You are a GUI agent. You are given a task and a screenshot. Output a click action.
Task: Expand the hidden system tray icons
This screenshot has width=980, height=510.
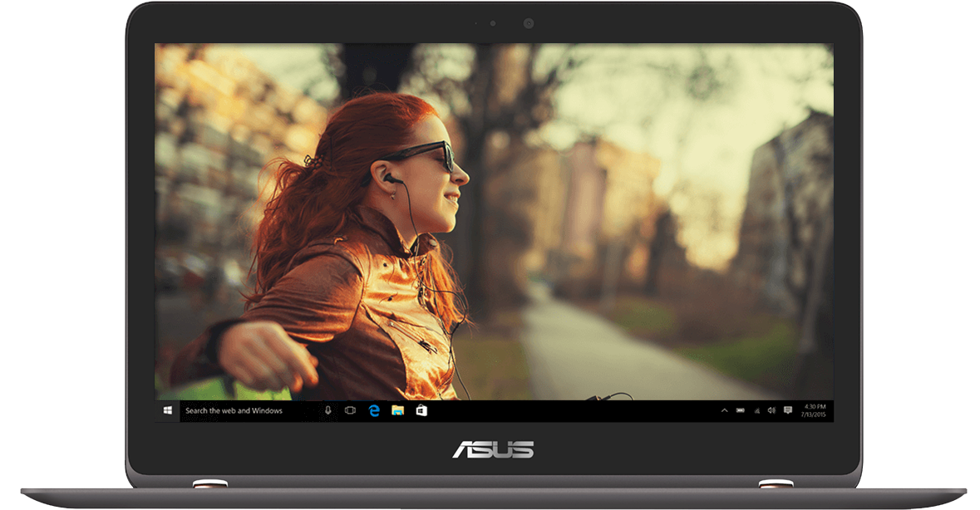(724, 410)
